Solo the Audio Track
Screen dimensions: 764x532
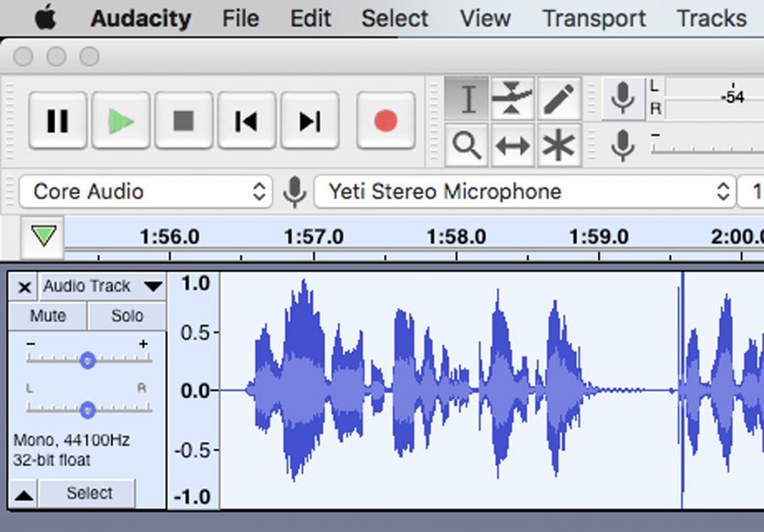click(x=127, y=316)
